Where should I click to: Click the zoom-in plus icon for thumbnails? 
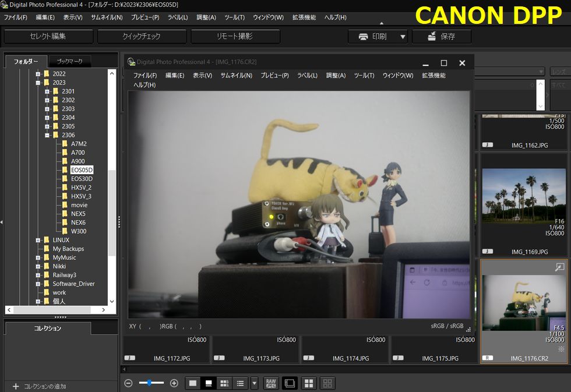pos(174,383)
